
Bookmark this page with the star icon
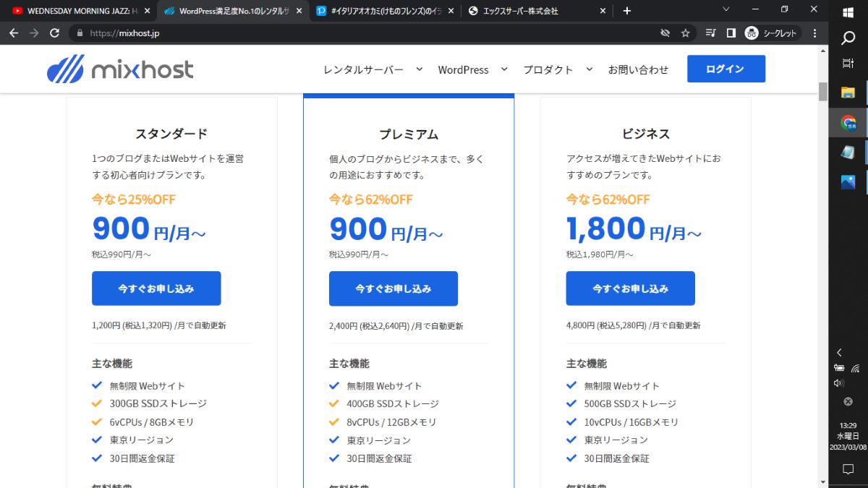click(x=685, y=33)
